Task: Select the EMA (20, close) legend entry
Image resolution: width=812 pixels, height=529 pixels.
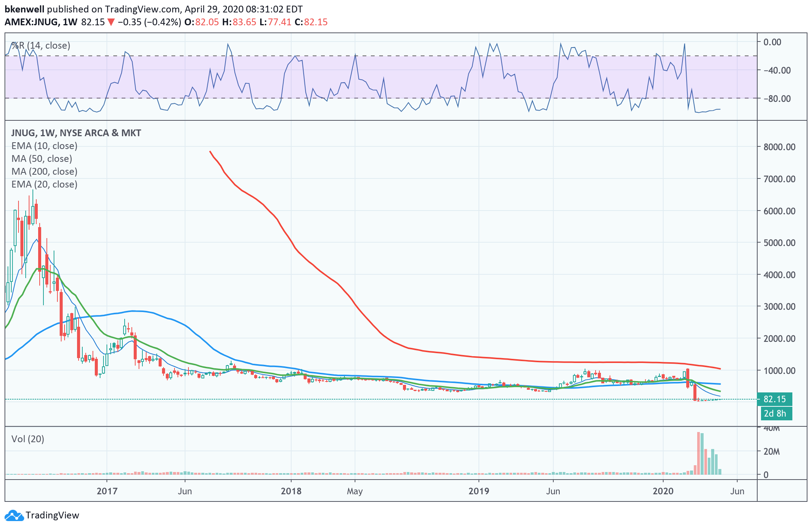Action: tap(44, 185)
